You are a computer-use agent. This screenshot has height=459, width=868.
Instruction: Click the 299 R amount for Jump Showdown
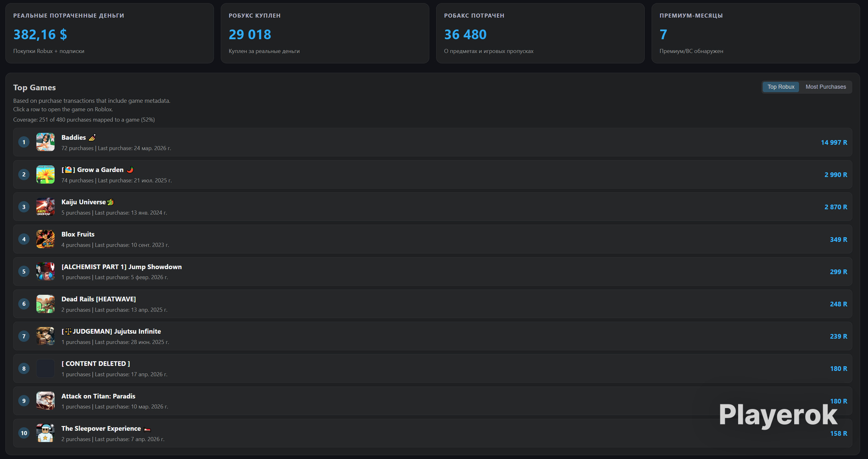(839, 272)
